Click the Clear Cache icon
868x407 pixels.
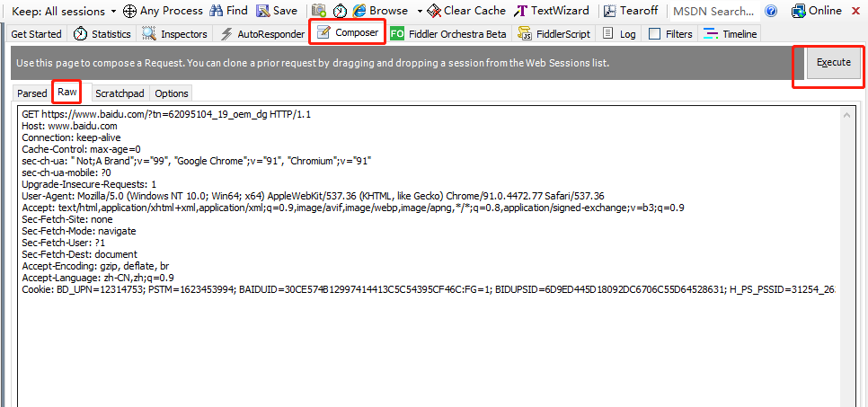click(435, 11)
